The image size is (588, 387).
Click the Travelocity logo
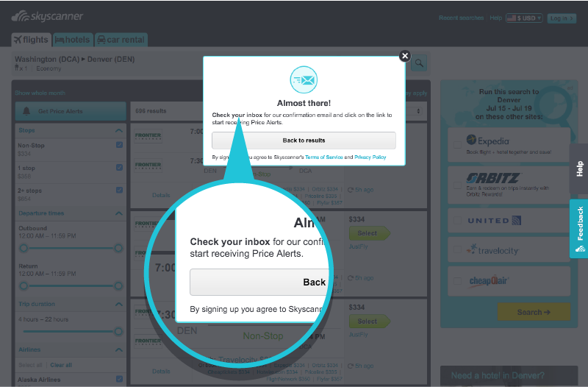click(492, 249)
